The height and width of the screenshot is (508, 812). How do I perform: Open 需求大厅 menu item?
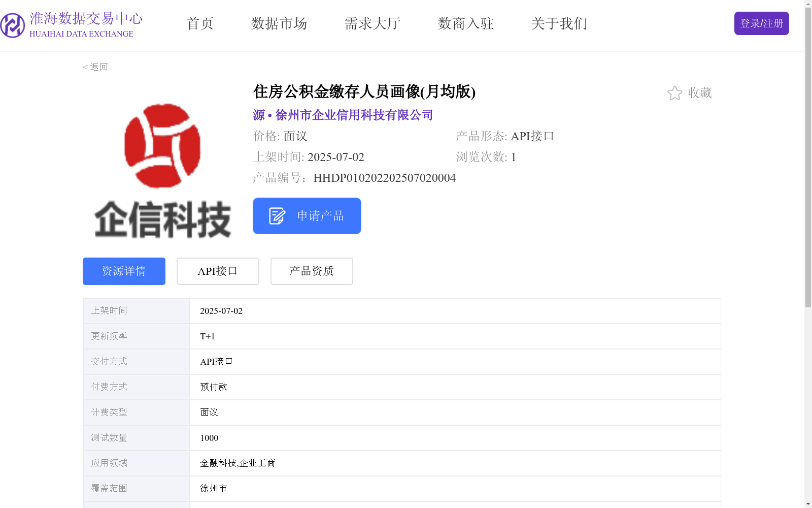(373, 23)
